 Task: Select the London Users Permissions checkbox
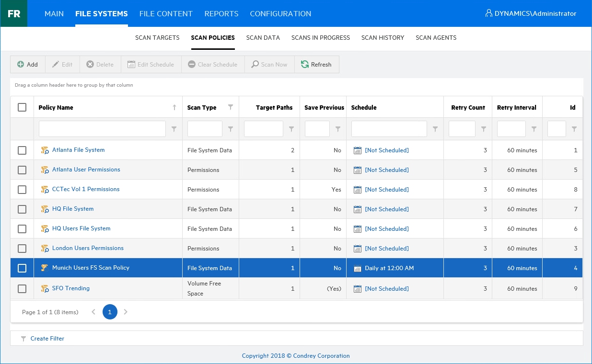coord(22,249)
